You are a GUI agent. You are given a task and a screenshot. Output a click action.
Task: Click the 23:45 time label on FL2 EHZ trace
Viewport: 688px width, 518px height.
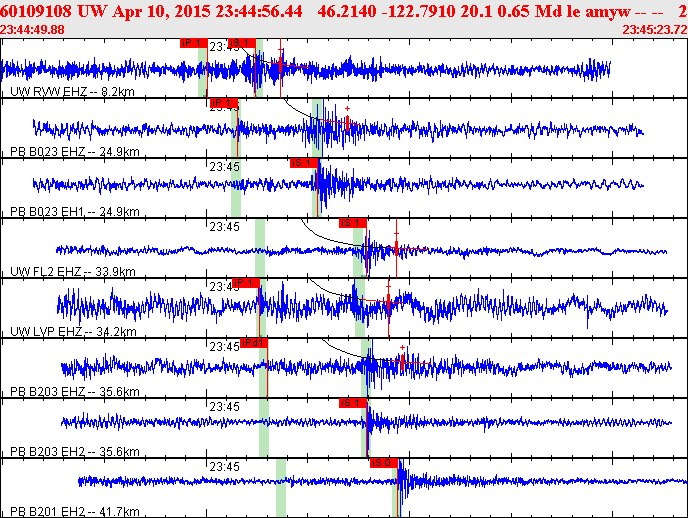point(224,227)
